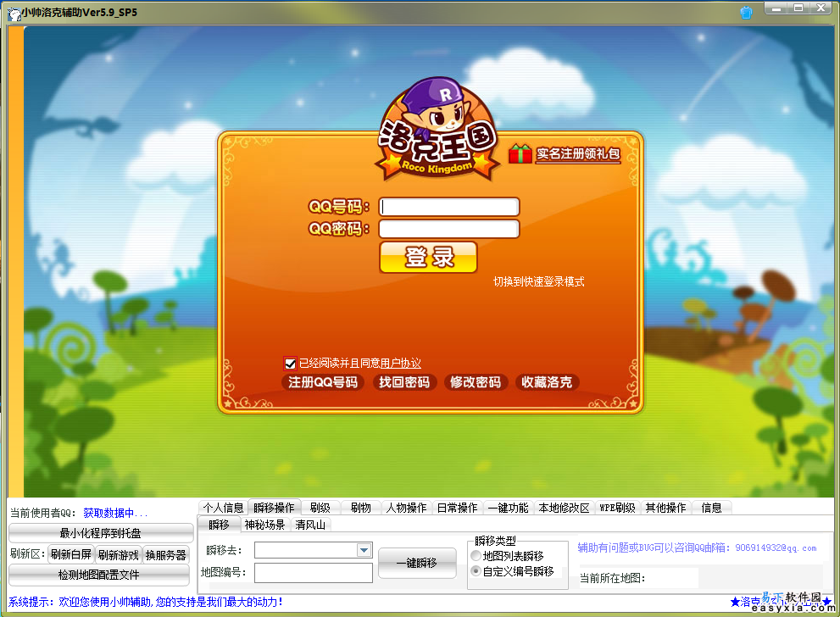
Task: Click the 系统提示 welcome message text
Action: 146,602
